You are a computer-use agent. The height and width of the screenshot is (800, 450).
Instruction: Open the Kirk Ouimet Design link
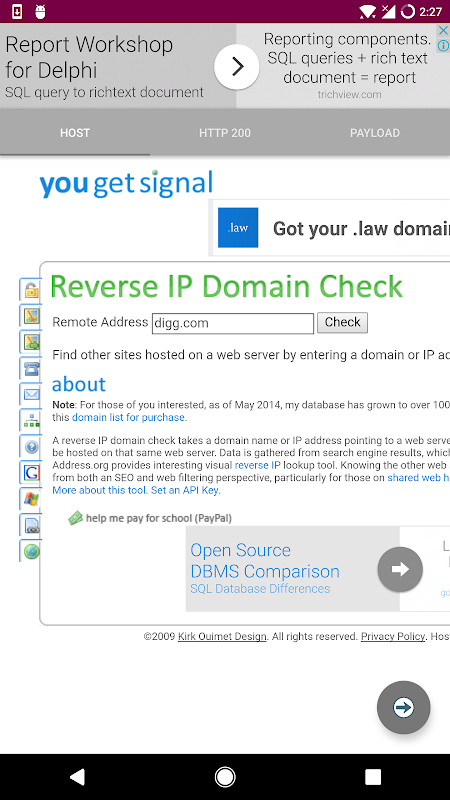pos(222,636)
